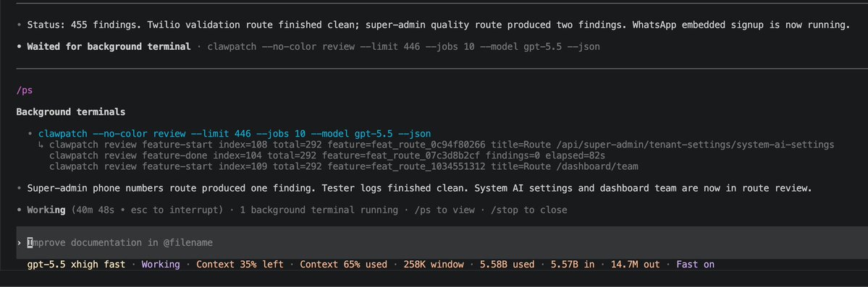Click the 'Status: 455 findings' message line
Image resolution: width=868 pixels, height=287 pixels.
pos(439,25)
